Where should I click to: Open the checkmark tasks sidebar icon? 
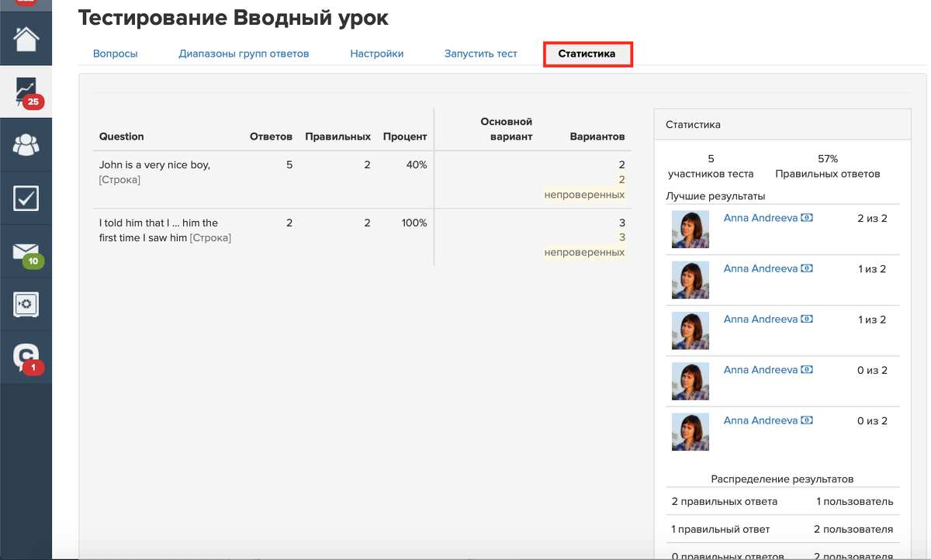coord(26,199)
